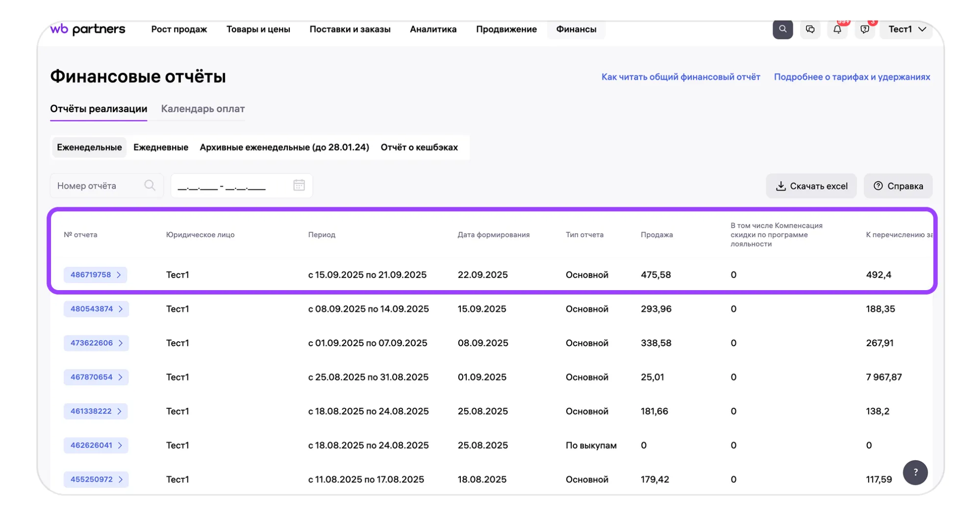980x518 pixels.
Task: Expand report 486719758 details
Action: tap(96, 275)
